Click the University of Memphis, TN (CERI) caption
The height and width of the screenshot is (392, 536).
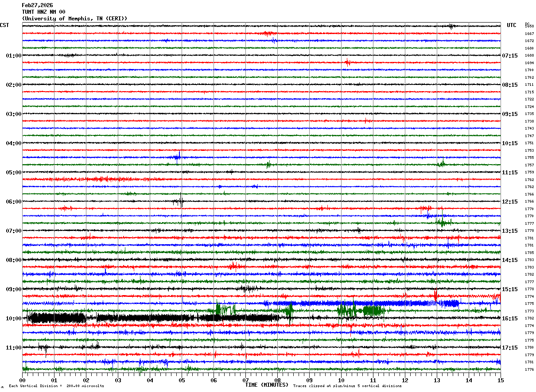coord(74,19)
